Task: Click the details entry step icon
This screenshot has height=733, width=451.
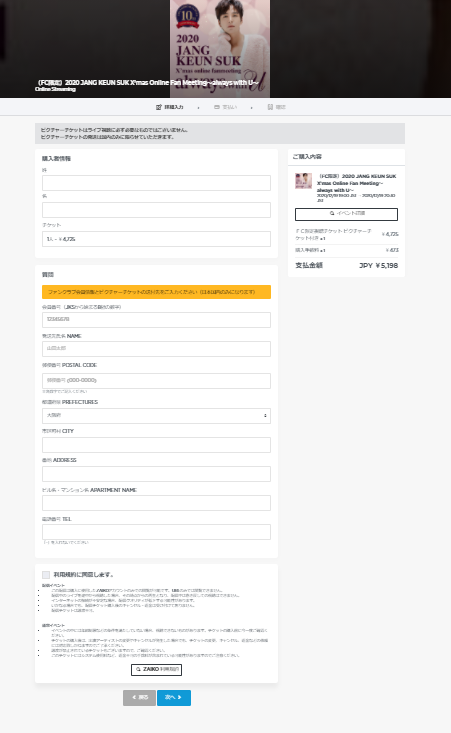Action: [x=158, y=107]
